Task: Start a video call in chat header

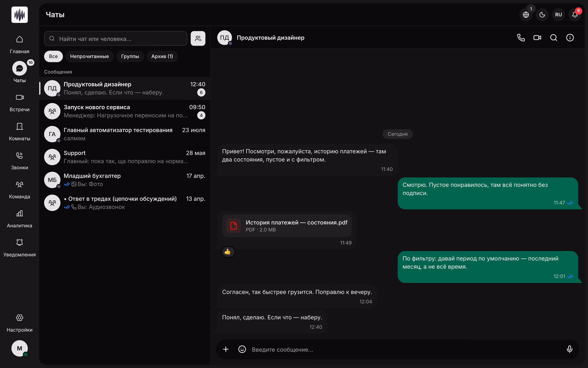Action: click(x=537, y=38)
